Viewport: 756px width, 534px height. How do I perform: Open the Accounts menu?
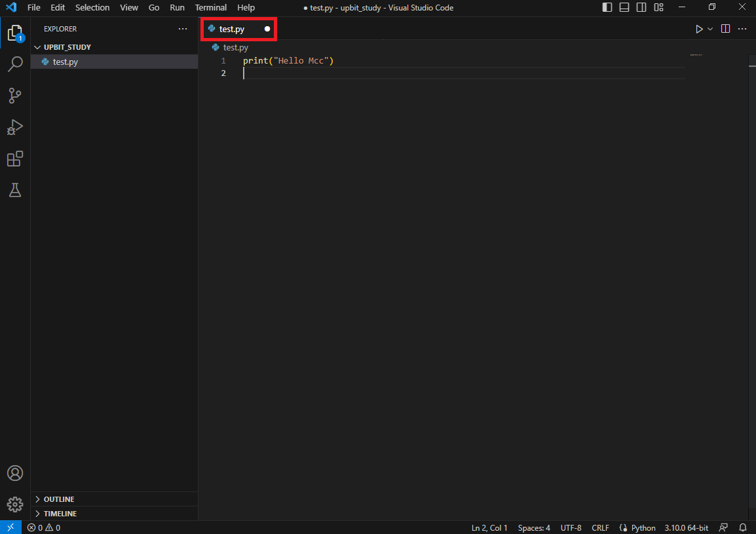tap(15, 473)
